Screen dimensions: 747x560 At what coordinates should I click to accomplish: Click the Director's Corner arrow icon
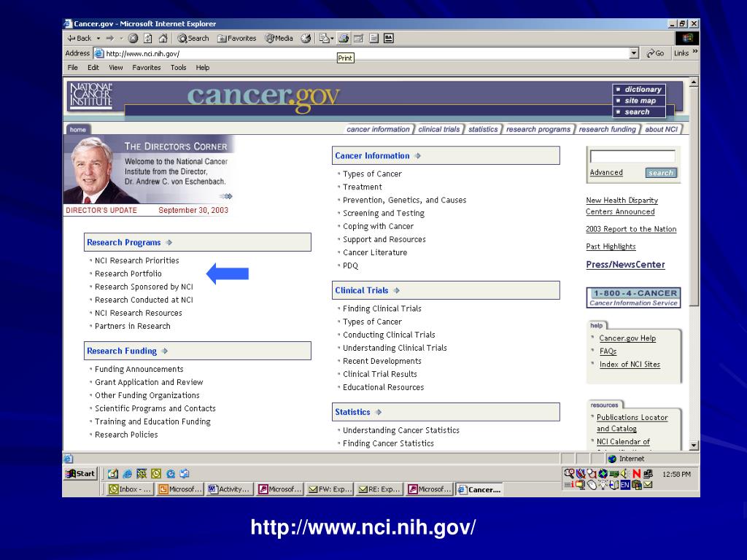(x=226, y=196)
